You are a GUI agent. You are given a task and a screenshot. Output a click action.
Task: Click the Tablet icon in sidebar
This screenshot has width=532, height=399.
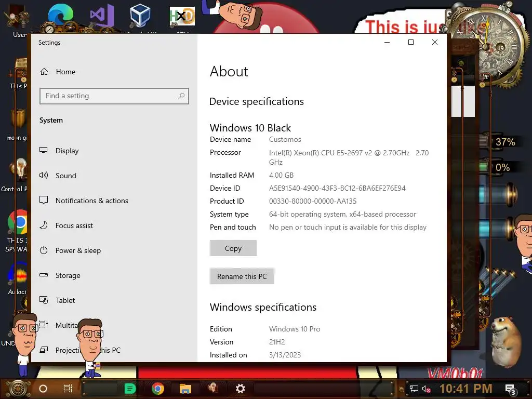click(x=44, y=300)
